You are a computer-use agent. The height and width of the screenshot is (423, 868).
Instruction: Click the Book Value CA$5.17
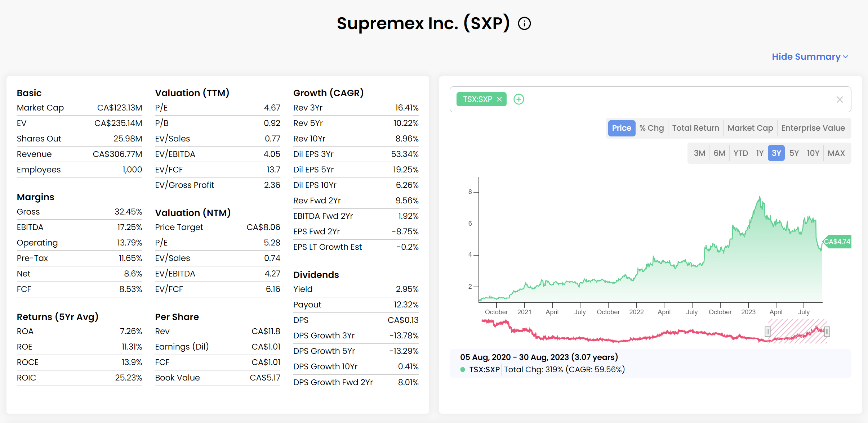coord(265,378)
